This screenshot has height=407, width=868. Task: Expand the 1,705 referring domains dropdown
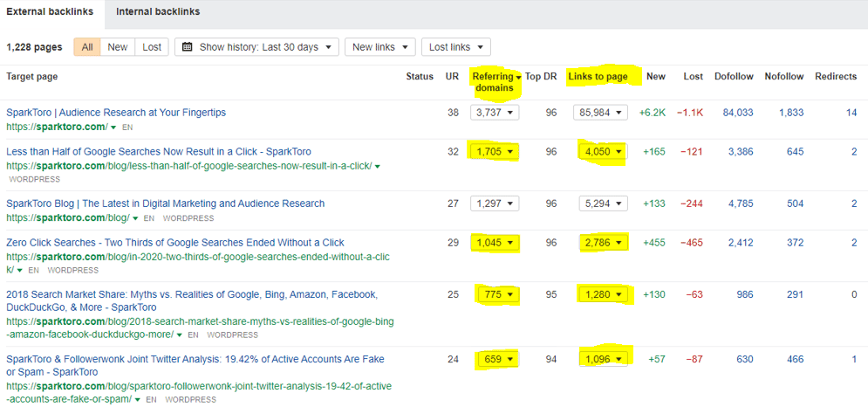click(x=495, y=151)
